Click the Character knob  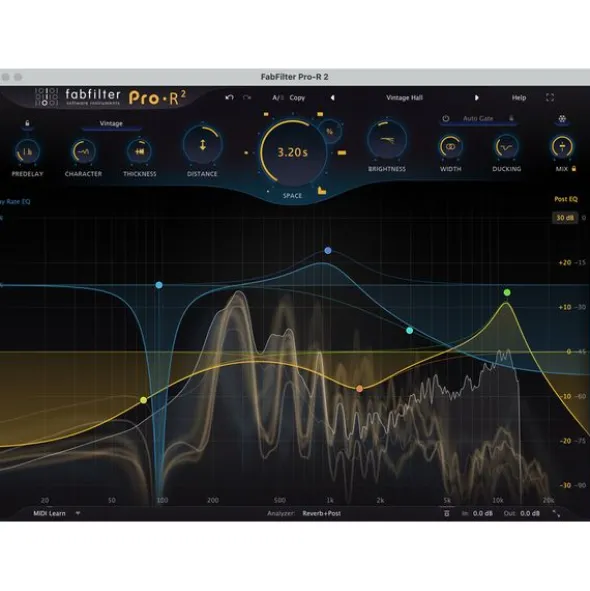(83, 152)
